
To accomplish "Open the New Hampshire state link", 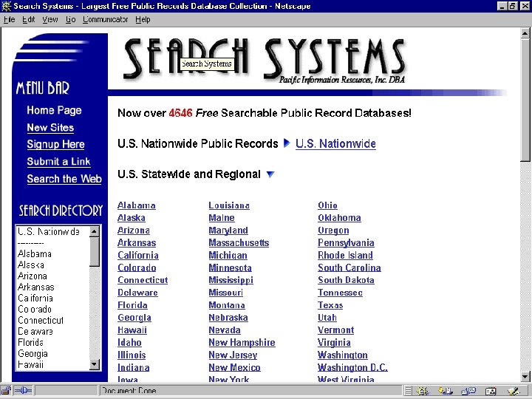I will click(242, 342).
